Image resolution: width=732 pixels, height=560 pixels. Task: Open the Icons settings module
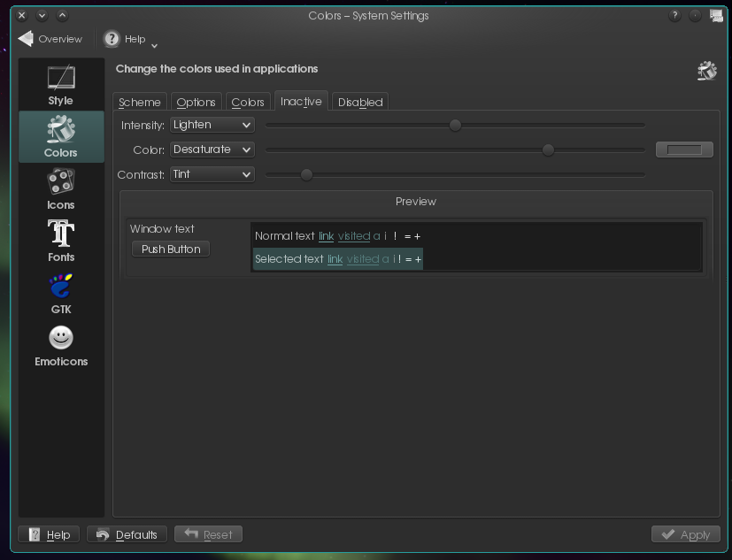61,189
